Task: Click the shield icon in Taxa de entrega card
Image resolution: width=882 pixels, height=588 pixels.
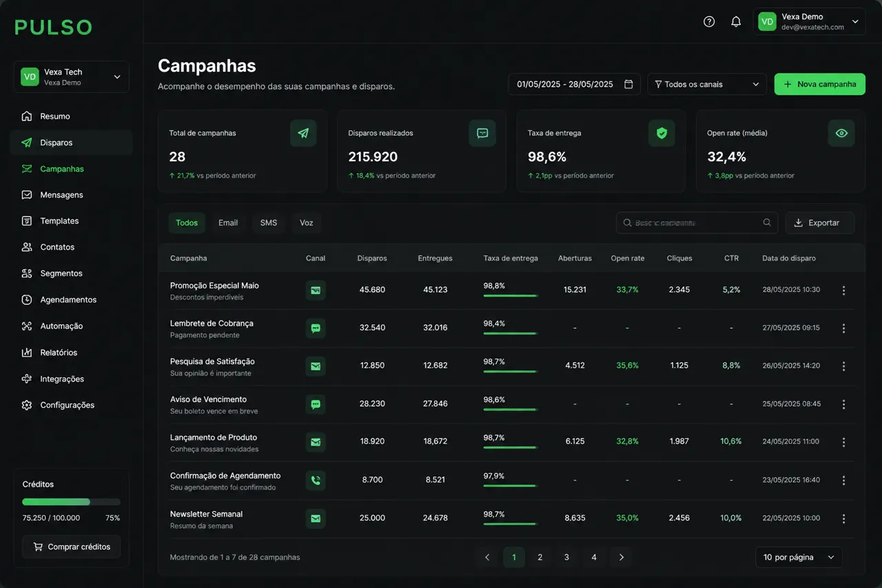Action: (x=661, y=133)
